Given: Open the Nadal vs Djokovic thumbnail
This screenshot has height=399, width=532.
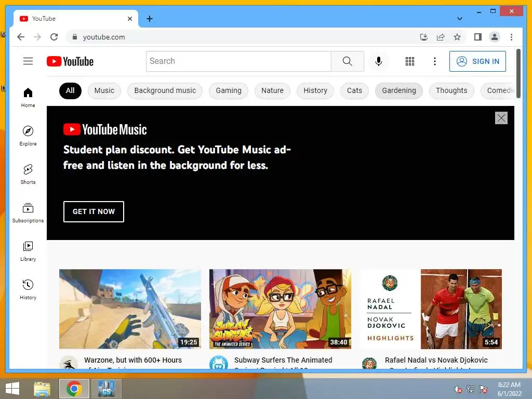Looking at the screenshot, I should [x=431, y=309].
